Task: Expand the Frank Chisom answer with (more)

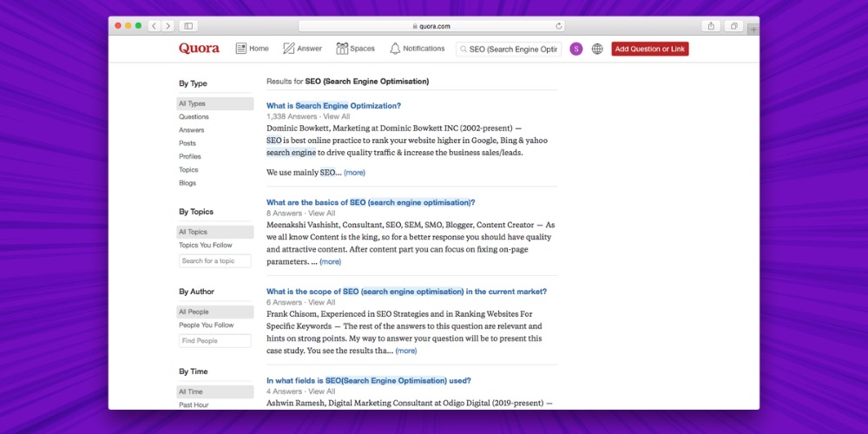Action: pos(405,351)
